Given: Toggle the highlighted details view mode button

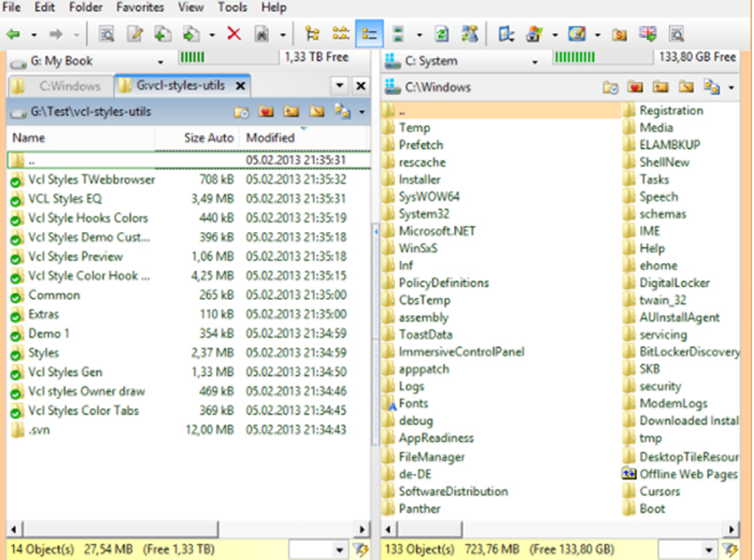Looking at the screenshot, I should (x=369, y=34).
